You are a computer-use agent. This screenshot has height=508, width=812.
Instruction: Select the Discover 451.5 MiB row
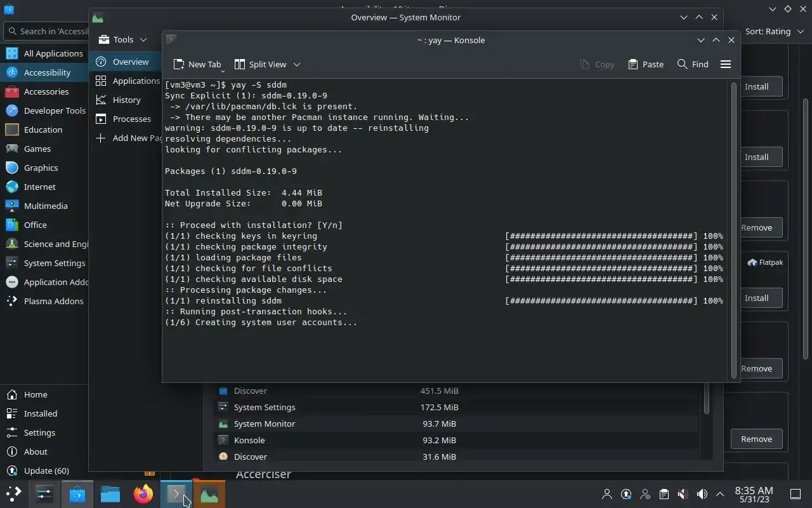coord(457,391)
